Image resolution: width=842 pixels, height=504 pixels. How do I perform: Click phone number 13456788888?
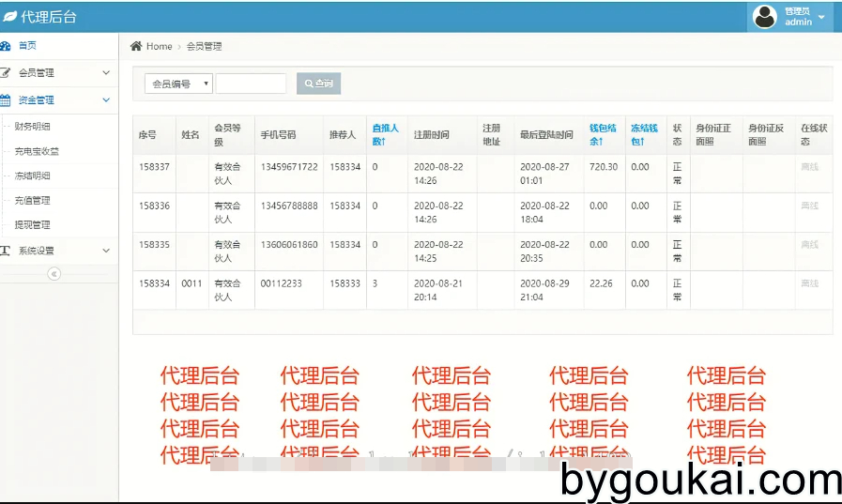[289, 206]
